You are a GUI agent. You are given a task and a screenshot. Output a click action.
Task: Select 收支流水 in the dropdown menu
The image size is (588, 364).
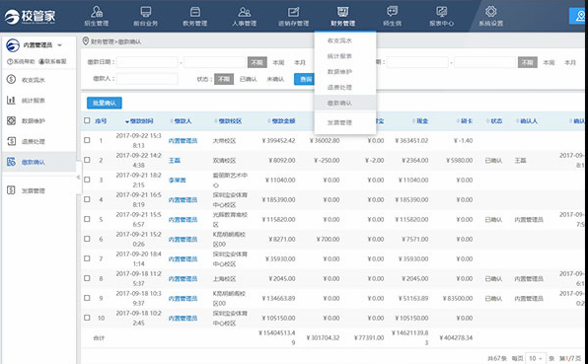pyautogui.click(x=339, y=40)
